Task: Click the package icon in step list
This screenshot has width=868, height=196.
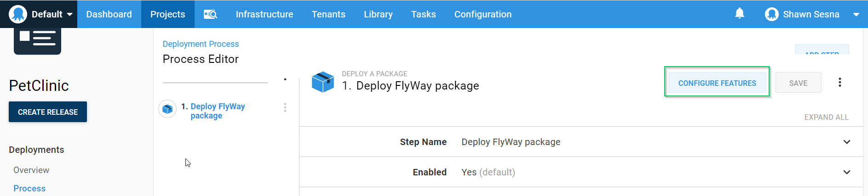Action: pyautogui.click(x=167, y=109)
